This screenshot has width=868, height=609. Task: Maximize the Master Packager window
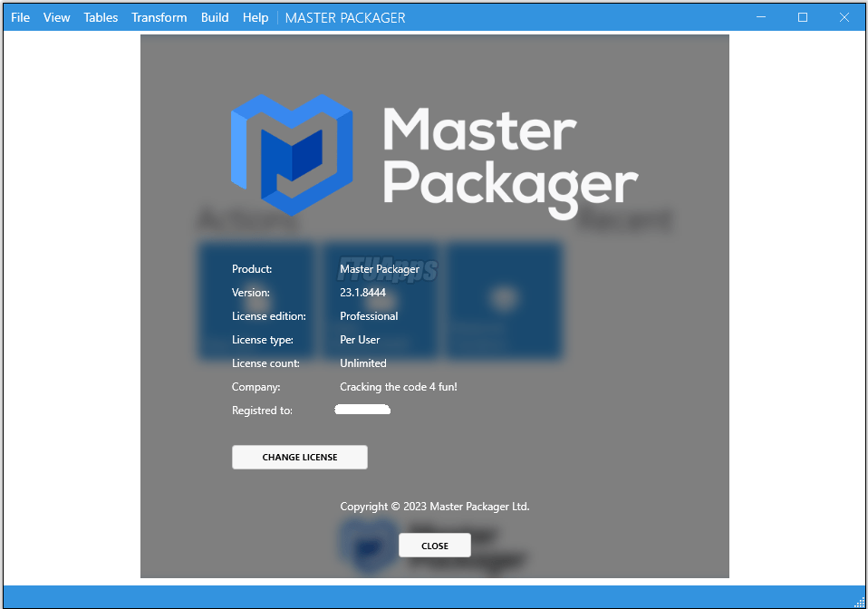pos(803,17)
